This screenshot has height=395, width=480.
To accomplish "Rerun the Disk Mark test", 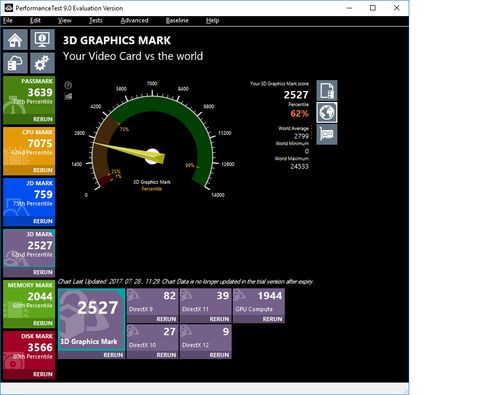I will click(43, 374).
